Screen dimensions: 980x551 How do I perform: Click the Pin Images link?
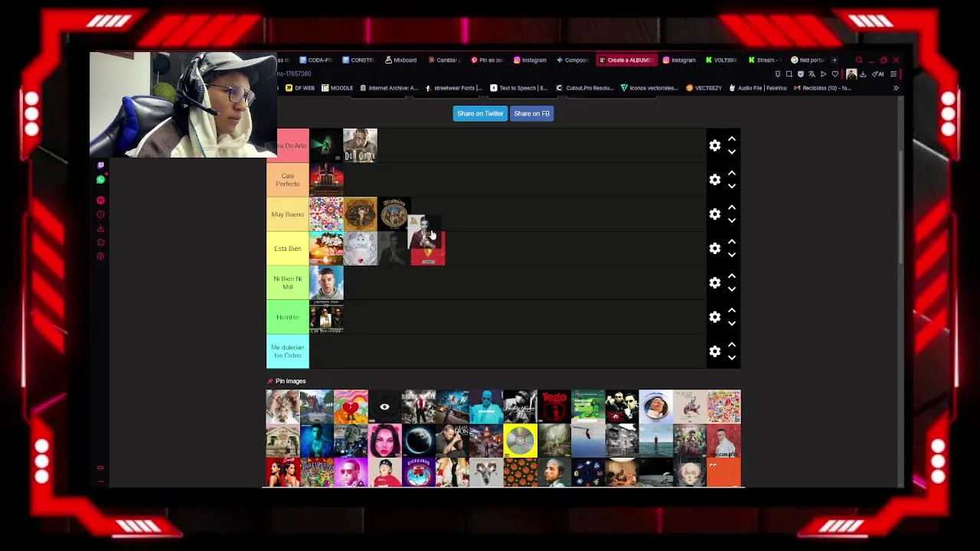(x=290, y=381)
